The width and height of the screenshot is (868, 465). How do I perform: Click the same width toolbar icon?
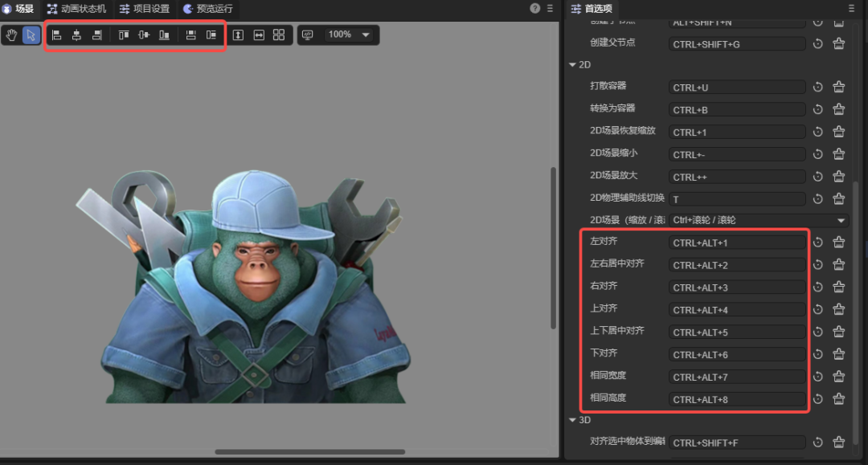tap(191, 35)
